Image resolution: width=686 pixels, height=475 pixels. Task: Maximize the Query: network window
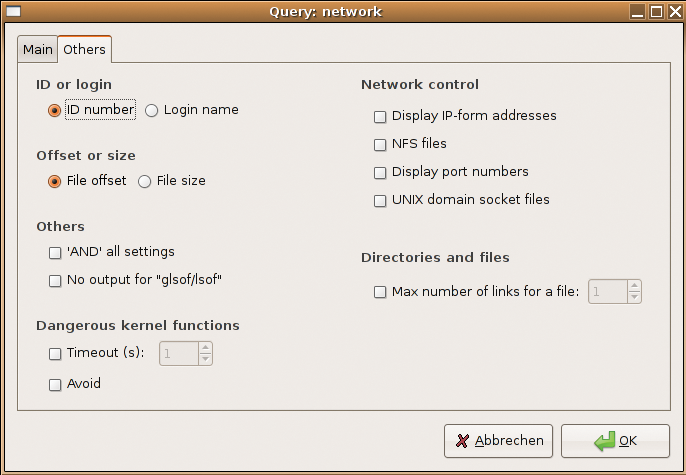656,11
